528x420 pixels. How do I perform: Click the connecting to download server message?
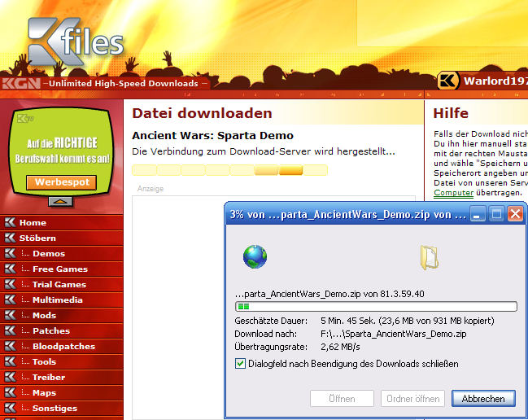coord(264,151)
